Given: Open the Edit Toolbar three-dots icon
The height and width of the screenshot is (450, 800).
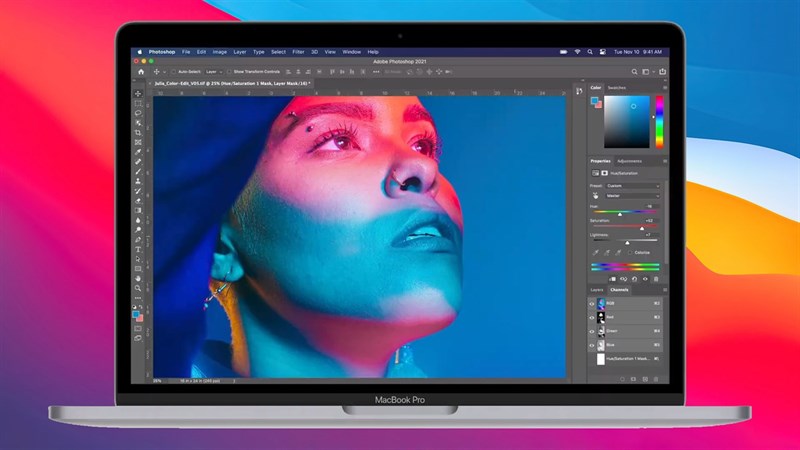Looking at the screenshot, I should click(138, 297).
